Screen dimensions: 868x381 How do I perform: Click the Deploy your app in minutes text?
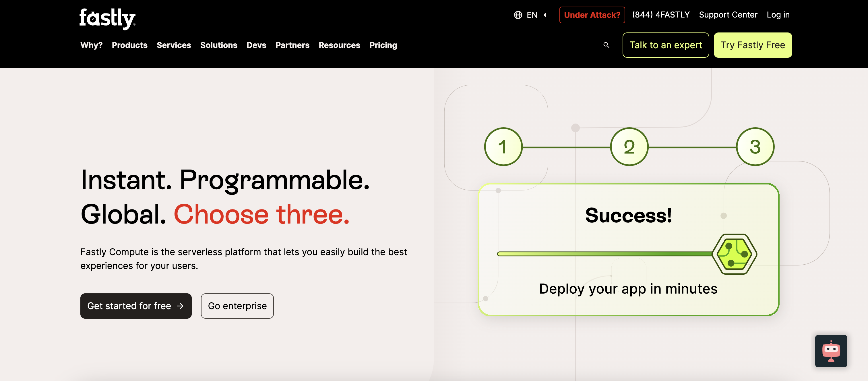[628, 289]
